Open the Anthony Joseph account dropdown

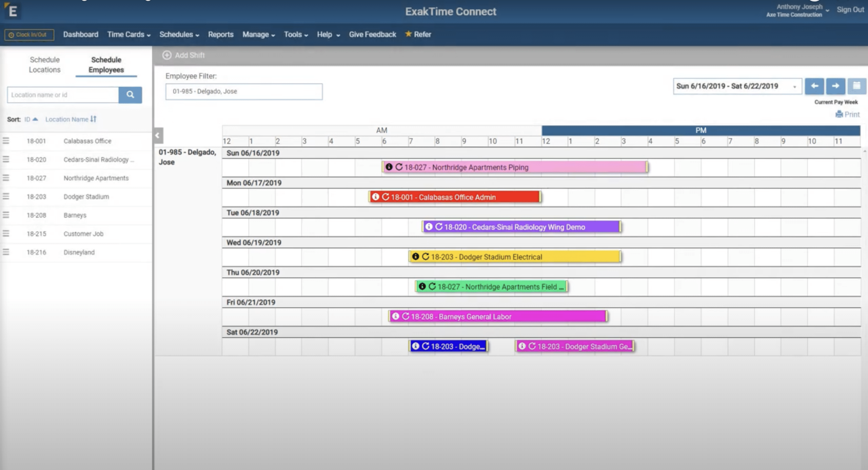(x=797, y=11)
